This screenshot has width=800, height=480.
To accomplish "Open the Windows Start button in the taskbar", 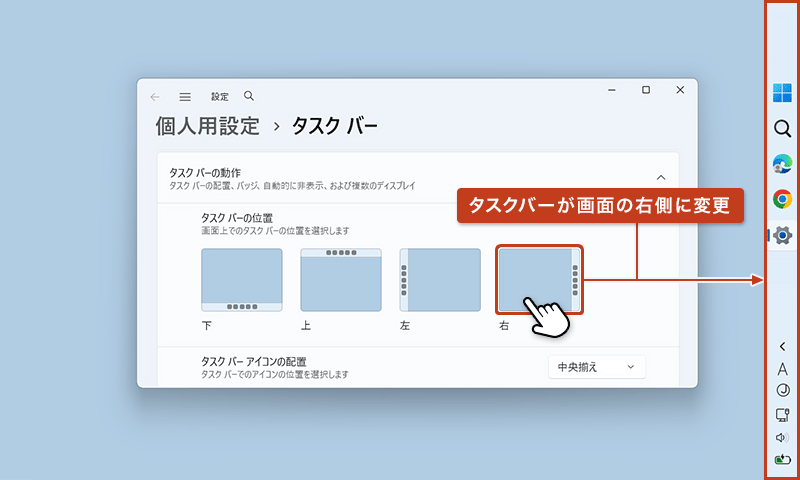I will [x=782, y=93].
